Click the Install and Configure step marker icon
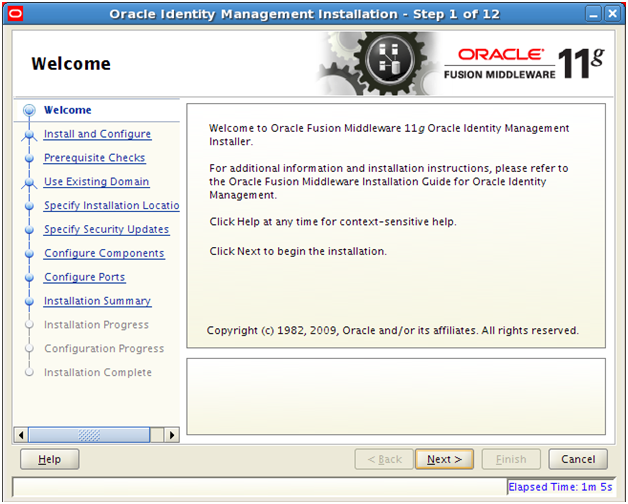This screenshot has height=504, width=628. [29, 135]
